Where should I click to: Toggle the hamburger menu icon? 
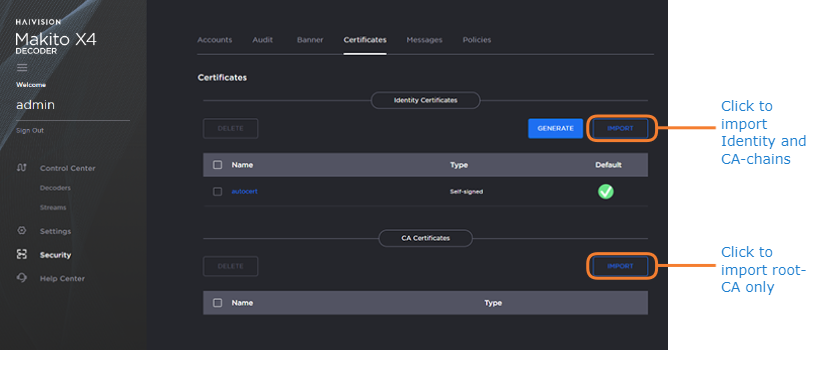tap(22, 67)
